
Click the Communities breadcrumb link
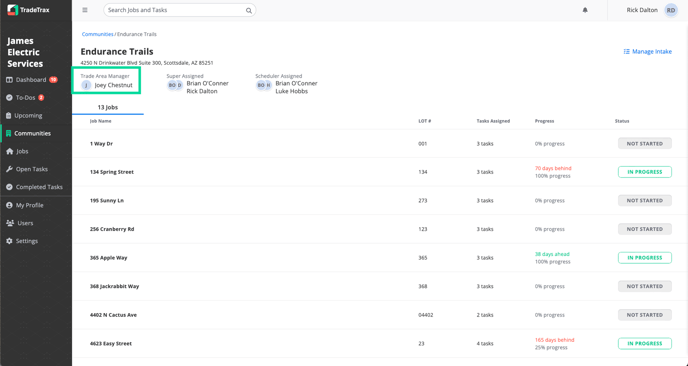(x=97, y=34)
